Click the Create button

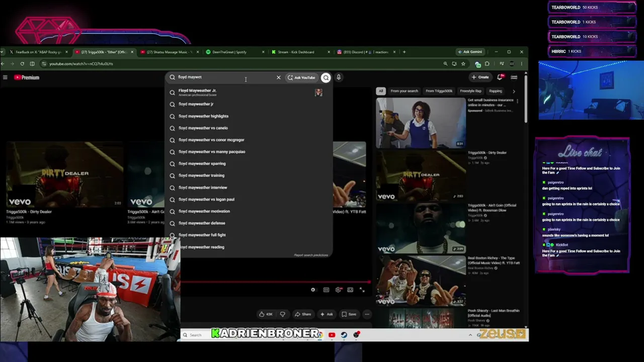[480, 77]
